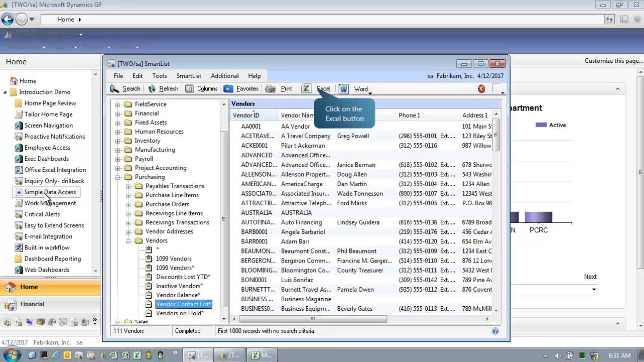Click the Search magnifier icon in SmartList toolbar
This screenshot has width=644, height=362.
click(115, 89)
